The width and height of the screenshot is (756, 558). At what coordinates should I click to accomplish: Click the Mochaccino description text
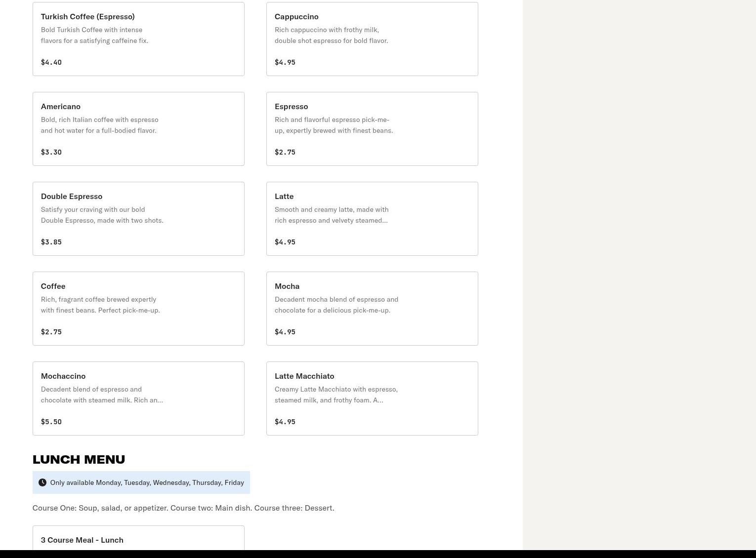point(102,395)
